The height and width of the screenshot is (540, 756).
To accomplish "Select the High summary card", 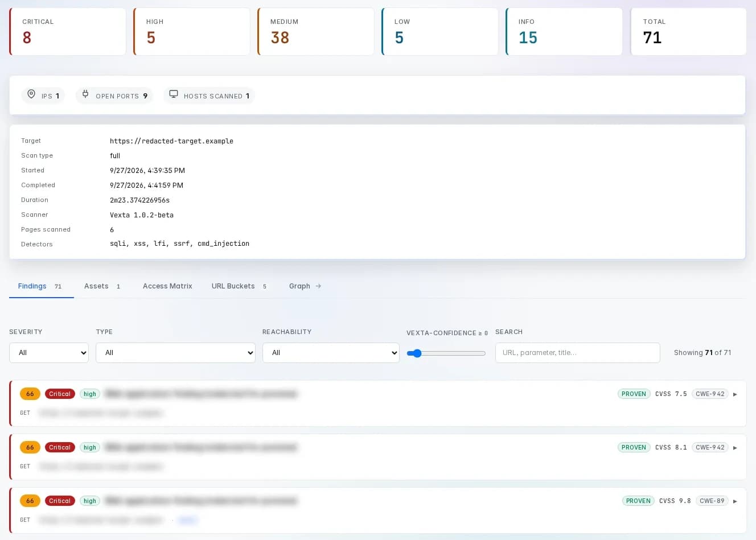I will point(192,32).
